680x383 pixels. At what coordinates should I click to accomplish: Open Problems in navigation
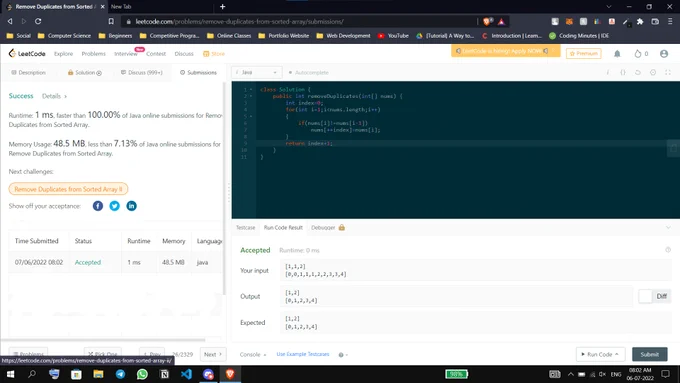coord(94,53)
